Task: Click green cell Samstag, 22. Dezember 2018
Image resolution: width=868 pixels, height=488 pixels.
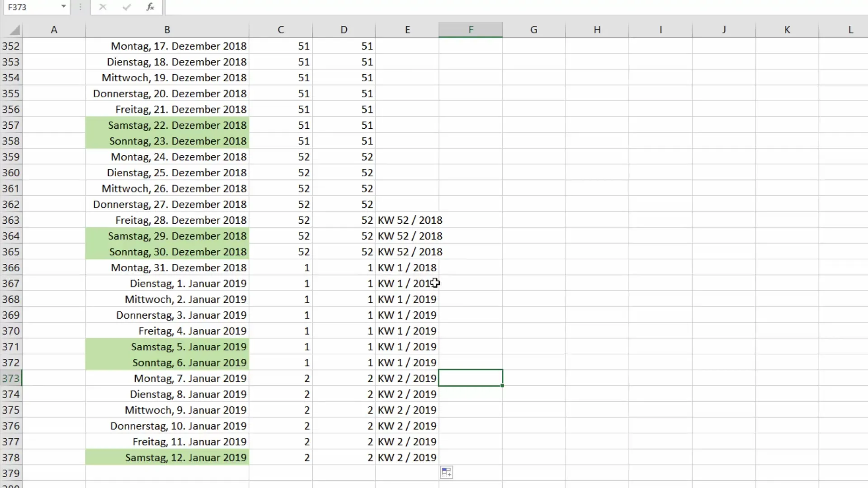Action: tap(167, 125)
